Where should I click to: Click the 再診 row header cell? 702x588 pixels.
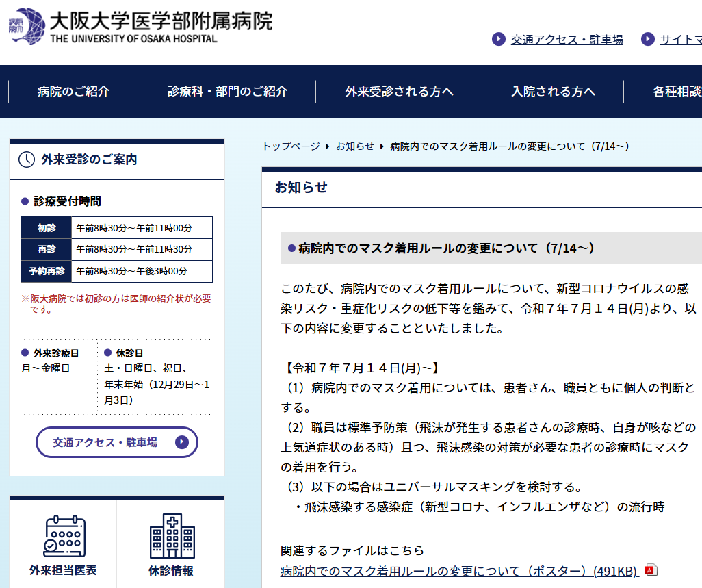(x=47, y=249)
